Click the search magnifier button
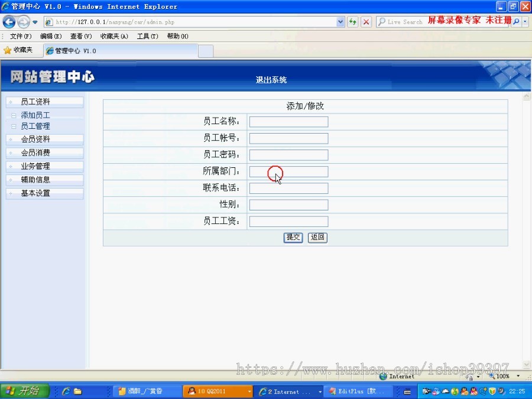Screen dimensions: 532x399 click(x=516, y=22)
